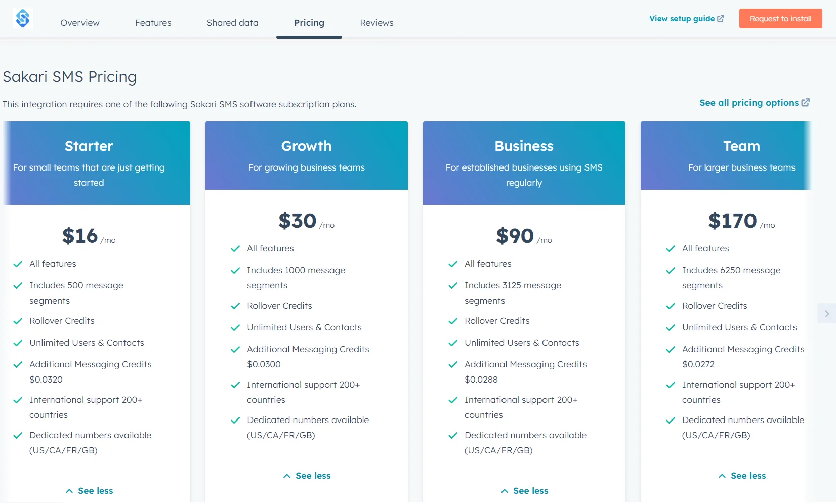Click the Sakari SMS app logo

(23, 18)
